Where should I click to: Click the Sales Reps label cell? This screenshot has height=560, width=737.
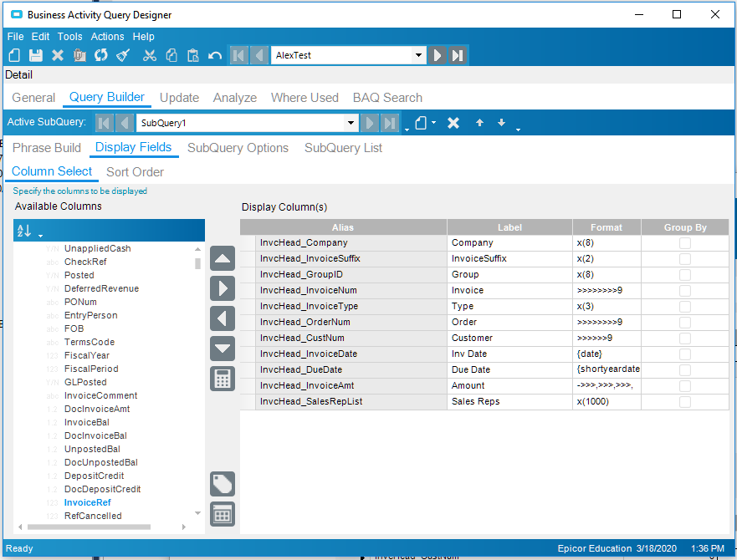point(509,402)
